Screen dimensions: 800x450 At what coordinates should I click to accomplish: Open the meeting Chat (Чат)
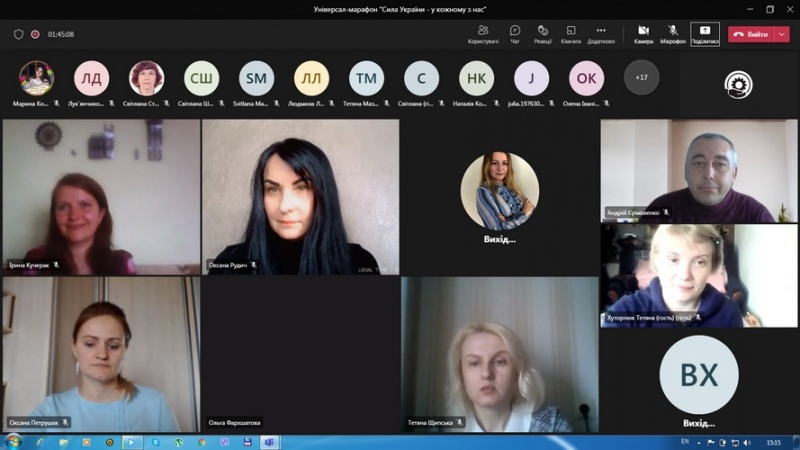click(x=515, y=33)
